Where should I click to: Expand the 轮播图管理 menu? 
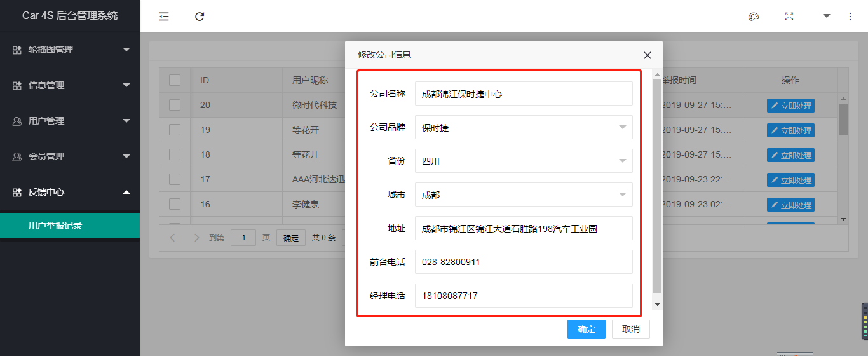(x=126, y=50)
